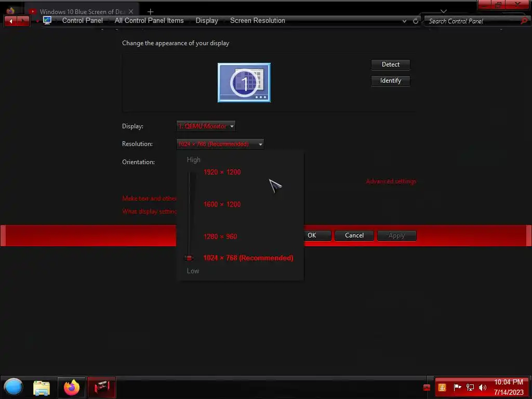Click the clock showing 10:04 PM

[x=508, y=382]
